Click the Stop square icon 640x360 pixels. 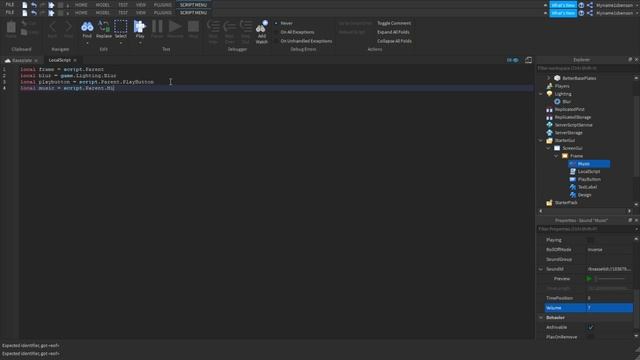193,27
